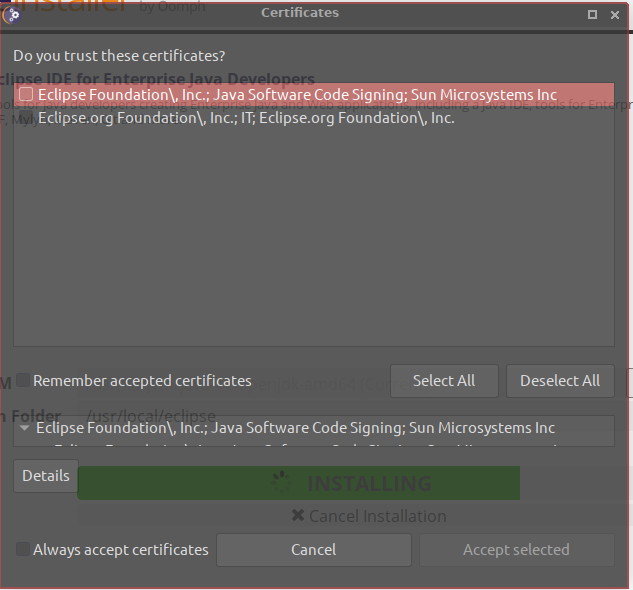Image resolution: width=633 pixels, height=590 pixels.
Task: Check the Eclipse Foundation Java Software Code Signing certificate box
Action: tap(26, 94)
